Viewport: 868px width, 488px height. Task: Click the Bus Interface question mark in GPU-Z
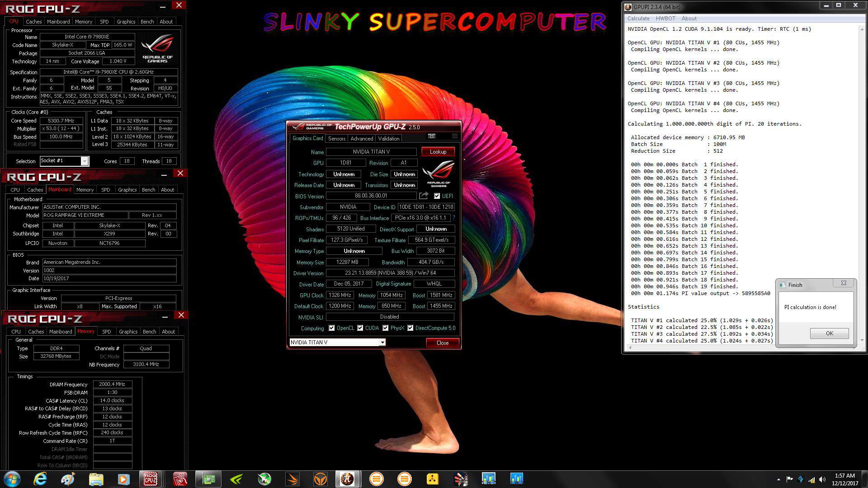453,218
